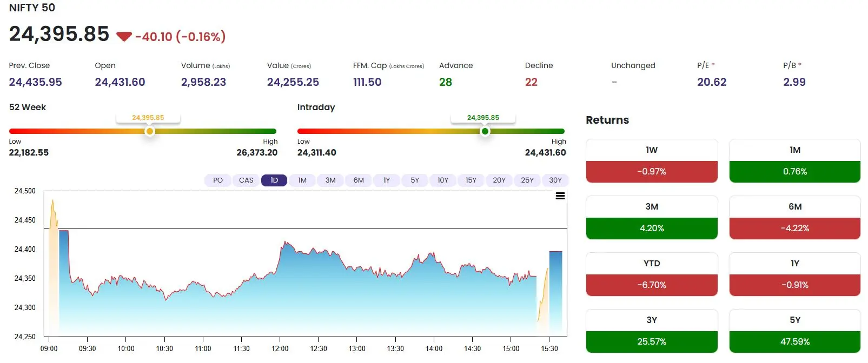Click the Volume value 2,958.23
868x363 pixels.
[x=203, y=82]
